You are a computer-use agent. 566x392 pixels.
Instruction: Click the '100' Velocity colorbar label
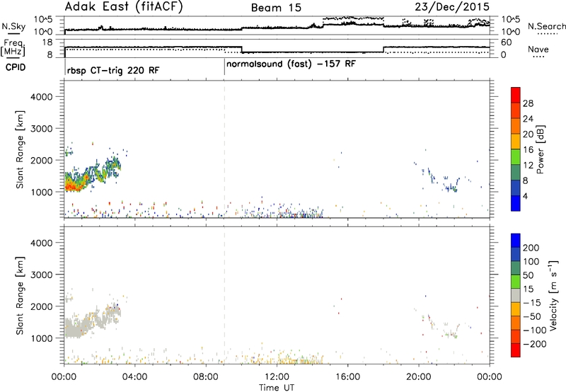tap(531, 262)
